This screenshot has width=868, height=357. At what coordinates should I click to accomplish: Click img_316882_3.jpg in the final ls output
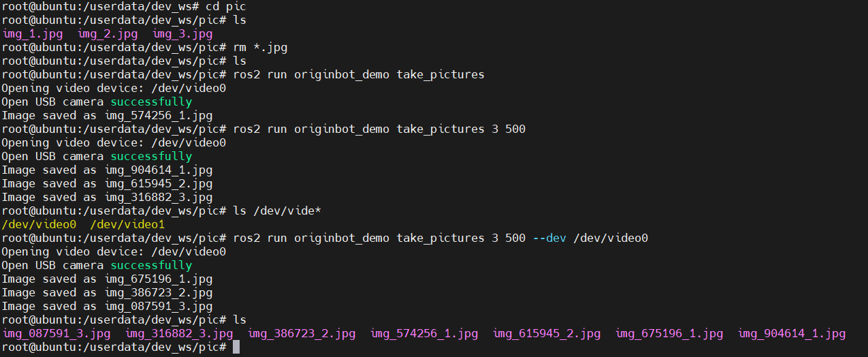(x=179, y=334)
